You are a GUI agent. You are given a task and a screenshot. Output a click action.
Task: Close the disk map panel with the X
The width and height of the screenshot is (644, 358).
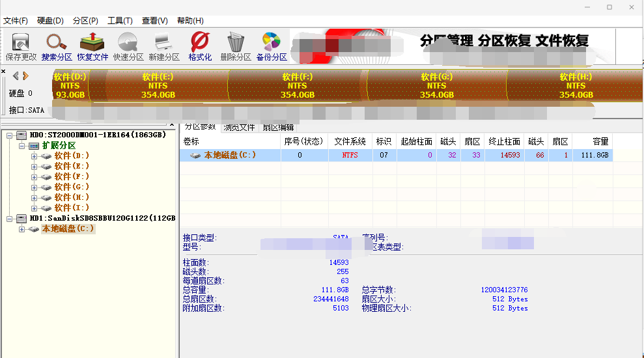pos(3,72)
